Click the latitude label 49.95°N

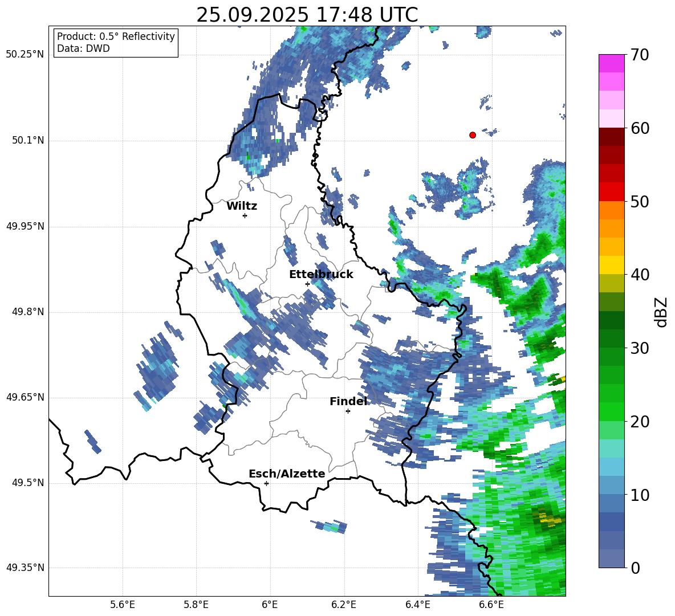[x=25, y=226]
